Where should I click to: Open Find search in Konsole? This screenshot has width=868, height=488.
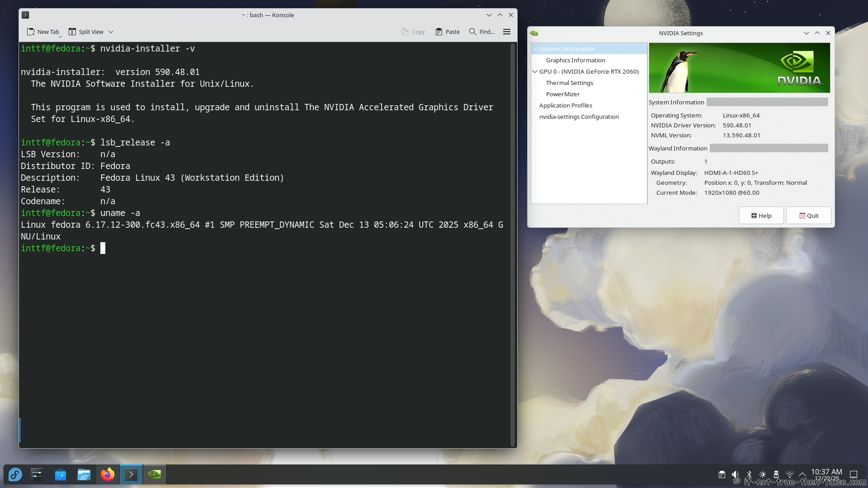481,32
